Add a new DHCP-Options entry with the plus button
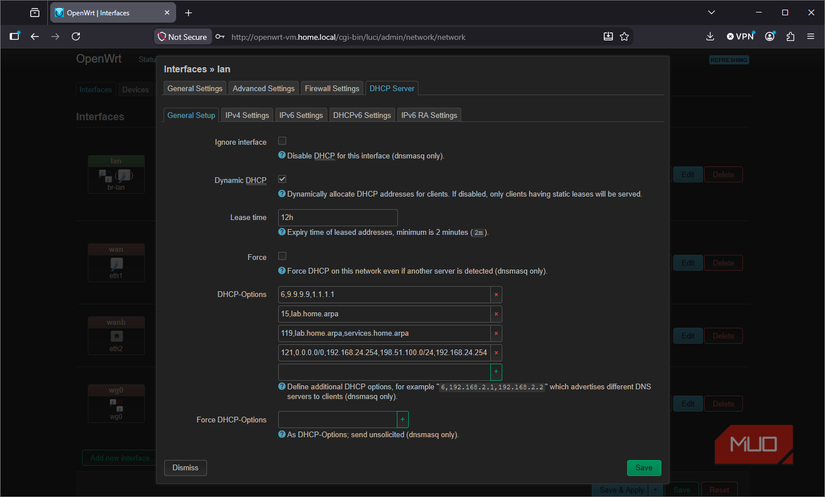This screenshot has width=825, height=497. 496,372
